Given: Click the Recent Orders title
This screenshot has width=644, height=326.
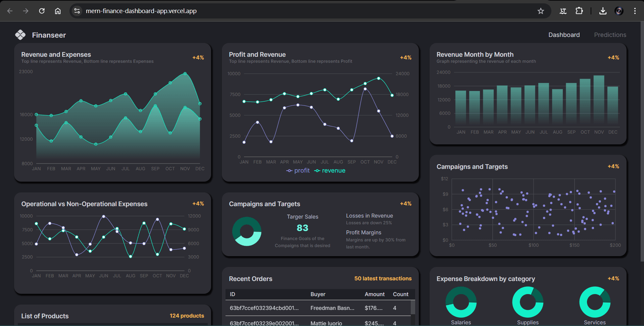Looking at the screenshot, I should (251, 279).
